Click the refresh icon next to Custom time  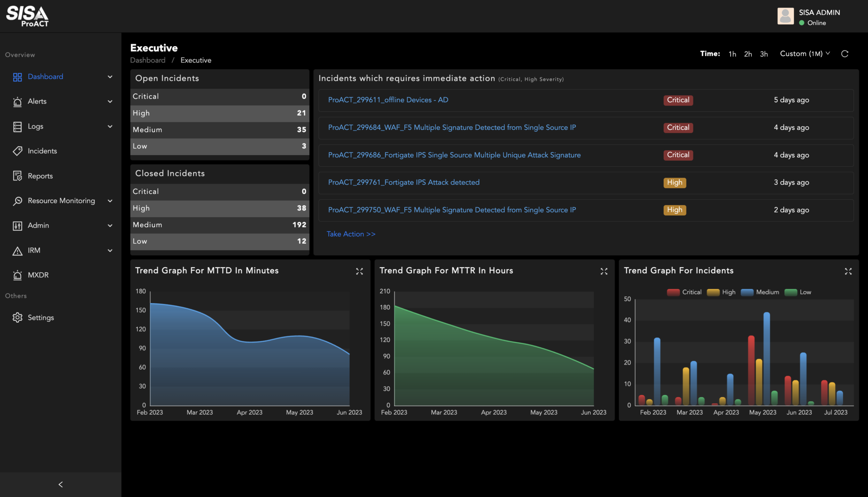pos(845,54)
